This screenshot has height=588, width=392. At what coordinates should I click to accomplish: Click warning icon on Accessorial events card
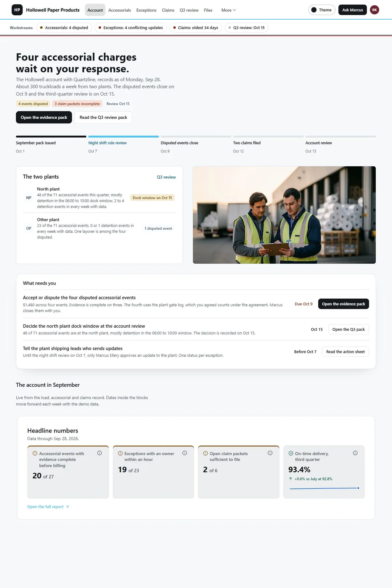35,453
